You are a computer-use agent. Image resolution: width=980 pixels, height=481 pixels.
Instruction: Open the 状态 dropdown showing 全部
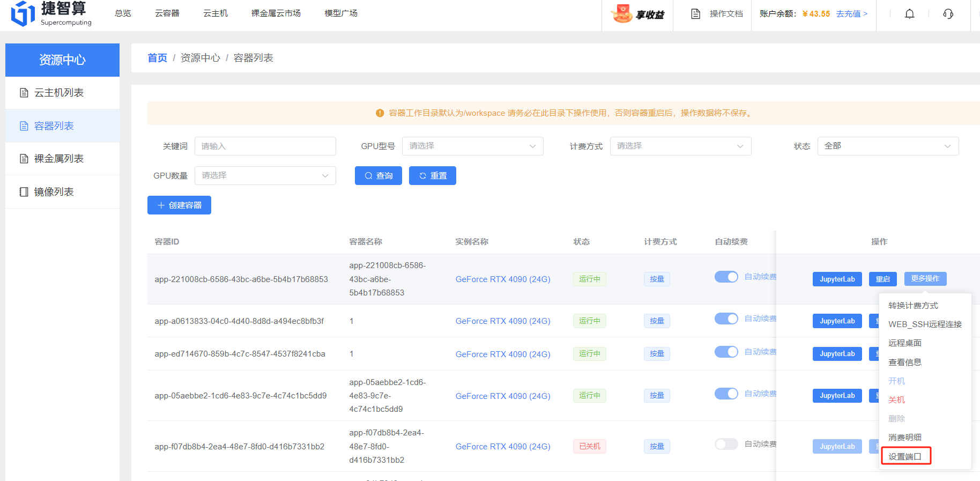click(888, 146)
